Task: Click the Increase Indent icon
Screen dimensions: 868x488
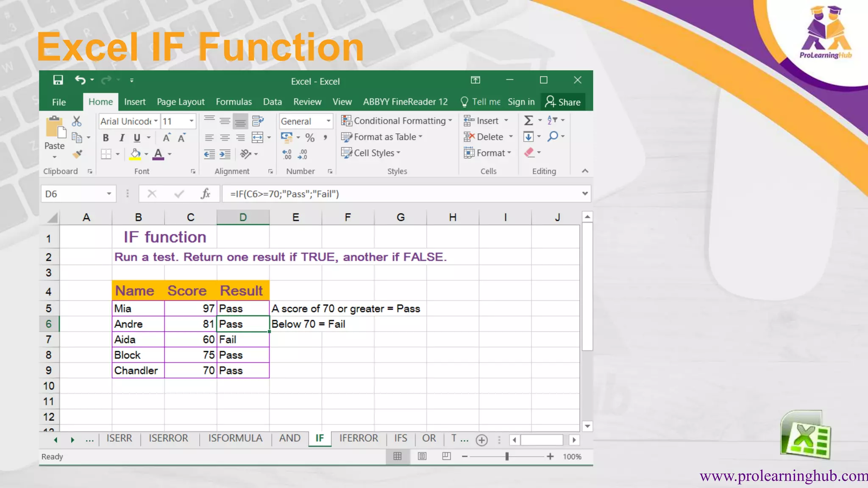Action: point(225,154)
